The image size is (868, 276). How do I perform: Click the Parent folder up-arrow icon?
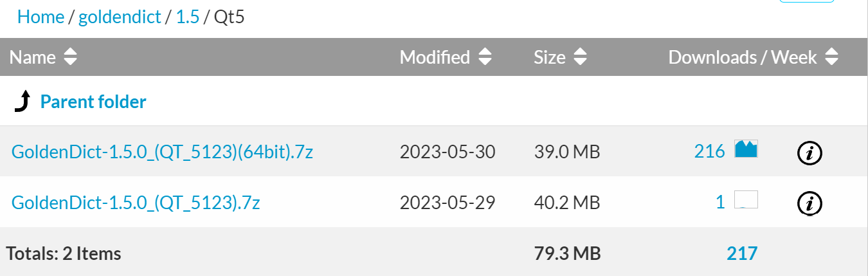23,102
